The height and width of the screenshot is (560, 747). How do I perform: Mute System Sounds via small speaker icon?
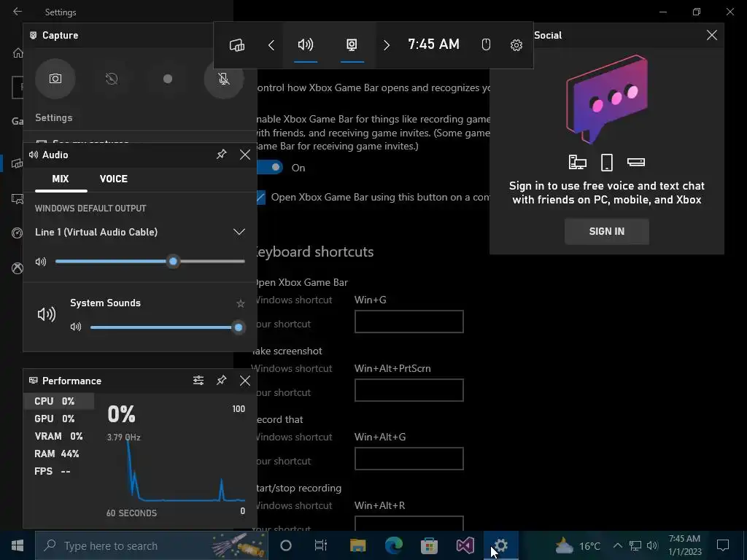point(76,327)
